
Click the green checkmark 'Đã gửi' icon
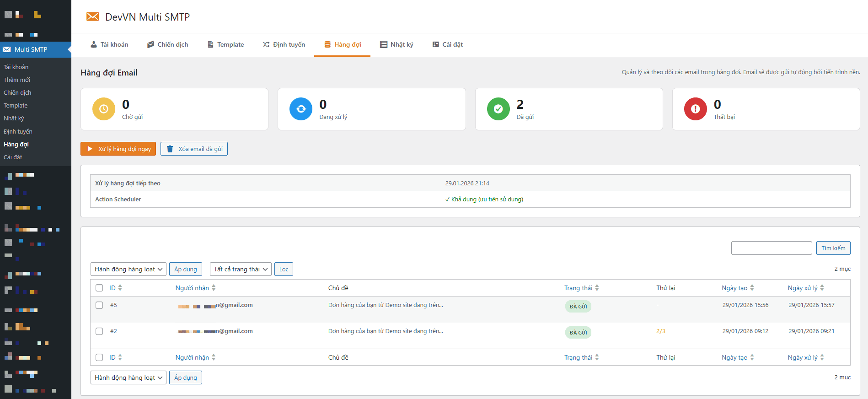pyautogui.click(x=498, y=109)
